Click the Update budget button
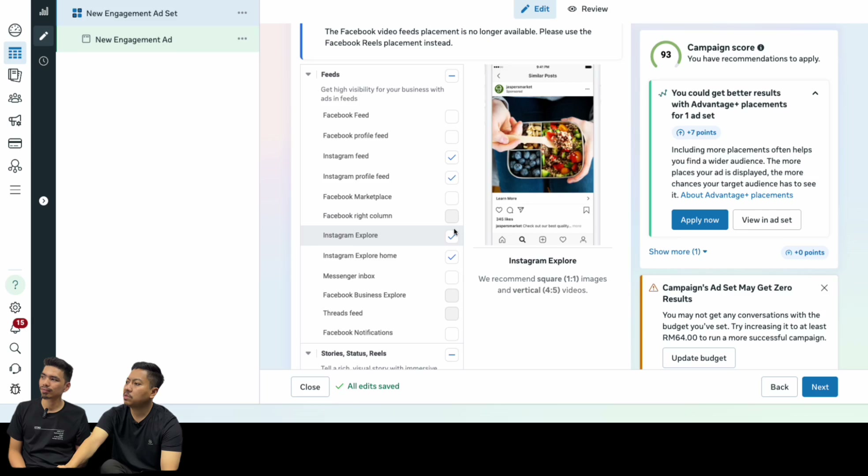 pos(699,358)
